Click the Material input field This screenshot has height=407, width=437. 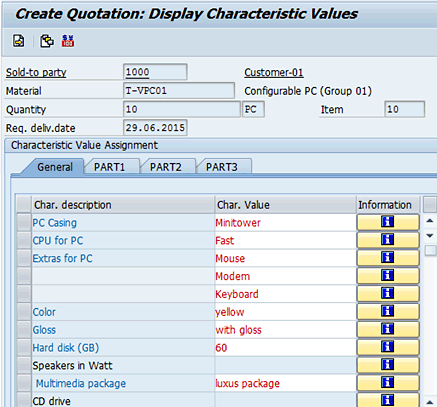coord(179,91)
